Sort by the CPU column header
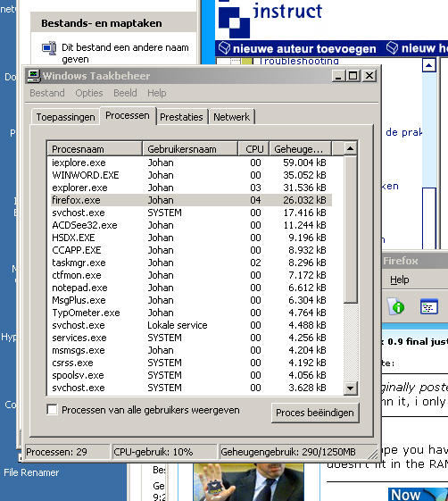Viewport: 448px width, 501px height. point(253,149)
